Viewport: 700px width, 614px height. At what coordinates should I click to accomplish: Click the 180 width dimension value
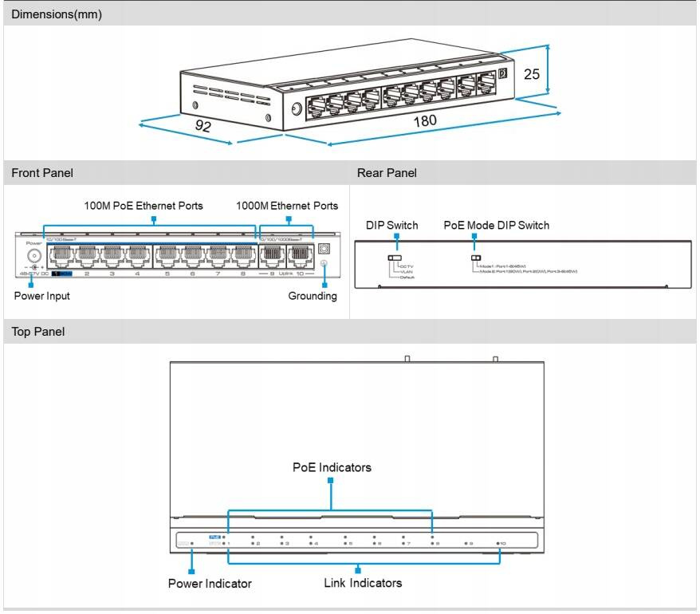[x=425, y=122]
